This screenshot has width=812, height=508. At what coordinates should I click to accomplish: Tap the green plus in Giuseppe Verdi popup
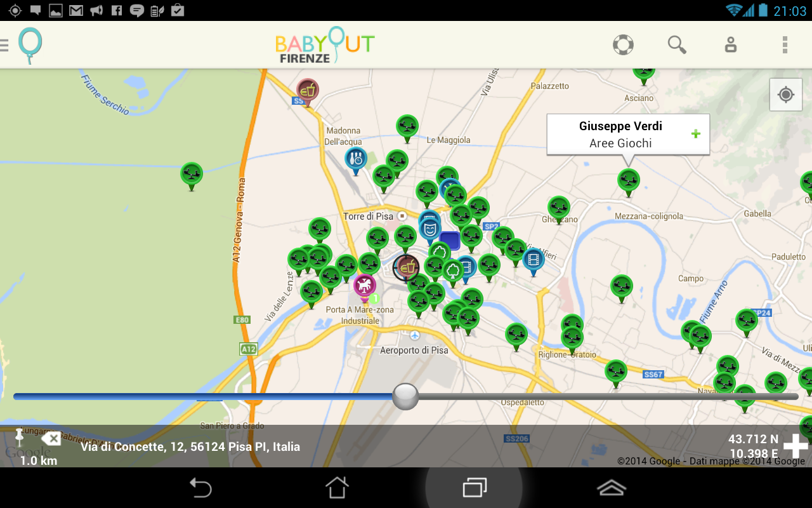click(696, 134)
